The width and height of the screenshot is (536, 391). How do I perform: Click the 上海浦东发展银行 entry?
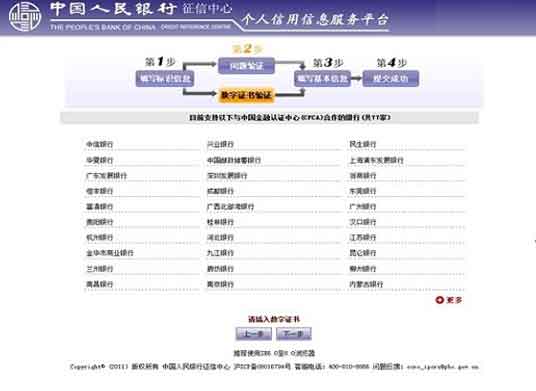click(x=376, y=160)
